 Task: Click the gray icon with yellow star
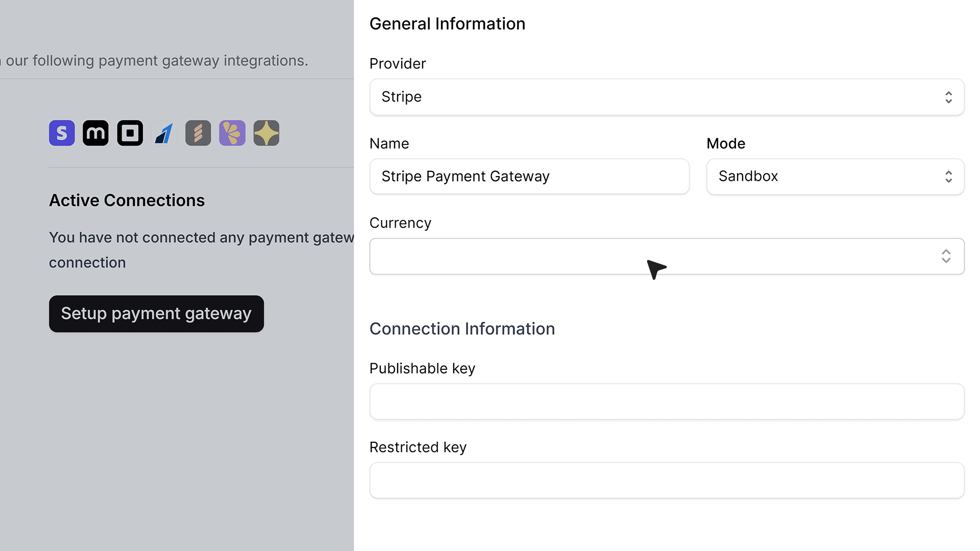[266, 133]
